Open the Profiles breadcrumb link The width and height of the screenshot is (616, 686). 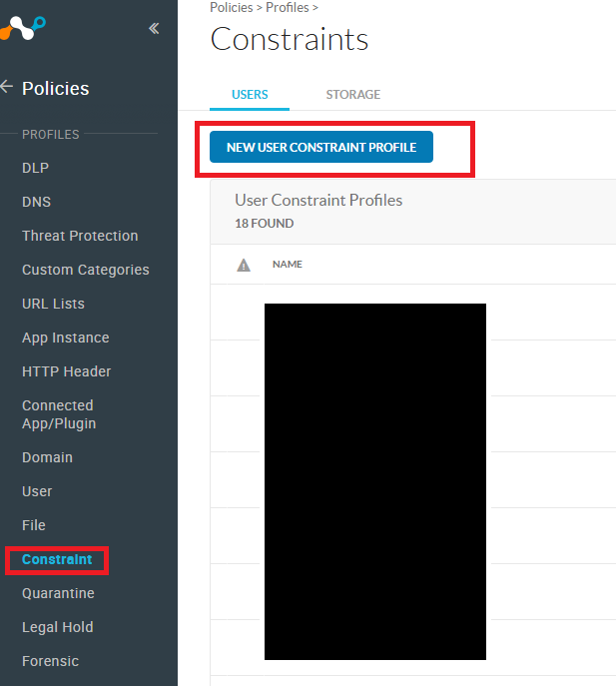click(x=287, y=8)
